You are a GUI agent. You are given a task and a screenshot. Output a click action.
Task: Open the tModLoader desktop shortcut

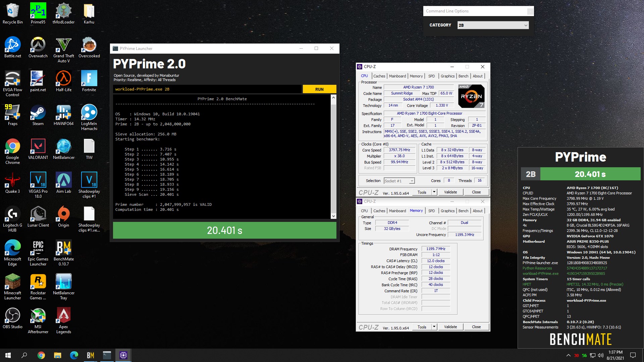(x=63, y=13)
